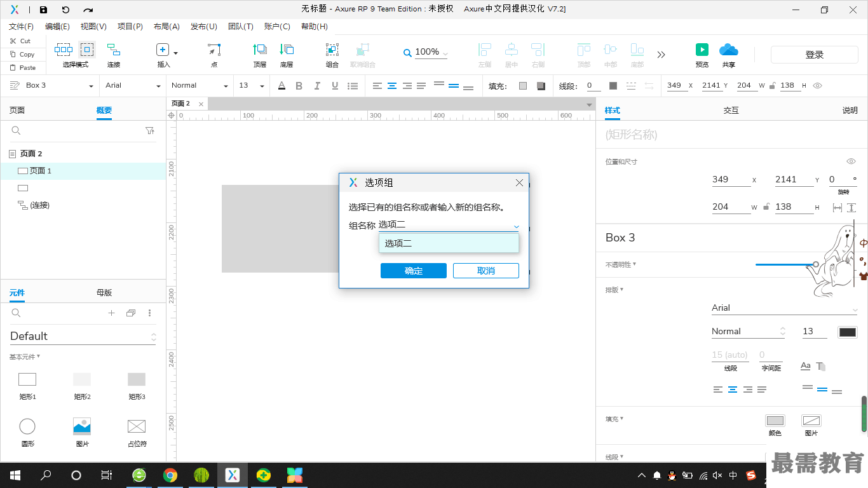
Task: Select the 连接 connector tool
Action: click(114, 55)
